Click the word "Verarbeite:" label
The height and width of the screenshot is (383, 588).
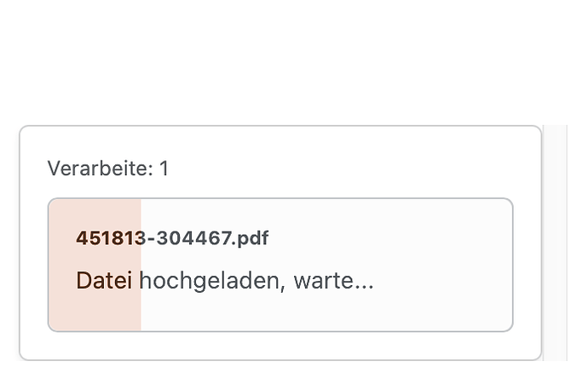pyautogui.click(x=100, y=169)
